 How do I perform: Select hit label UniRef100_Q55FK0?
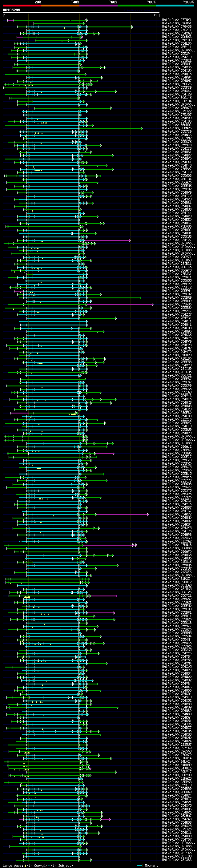pos(177,463)
